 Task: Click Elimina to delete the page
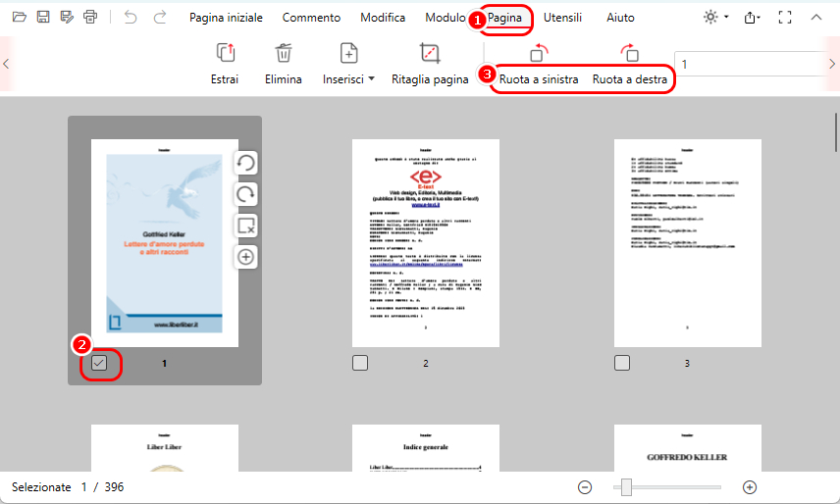(284, 64)
